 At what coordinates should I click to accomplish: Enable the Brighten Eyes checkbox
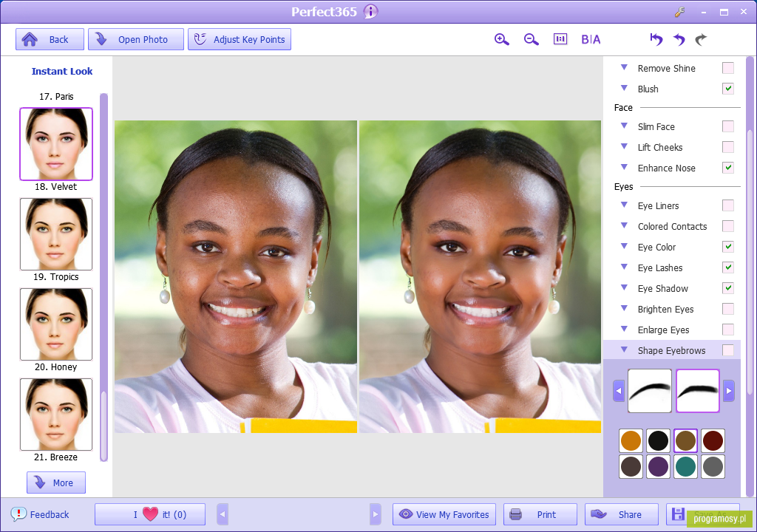pos(728,309)
